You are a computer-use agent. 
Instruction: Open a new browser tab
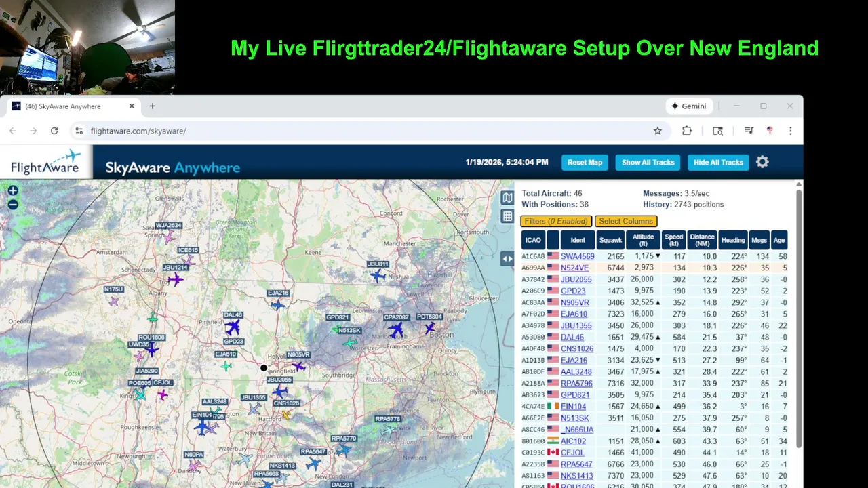[153, 106]
